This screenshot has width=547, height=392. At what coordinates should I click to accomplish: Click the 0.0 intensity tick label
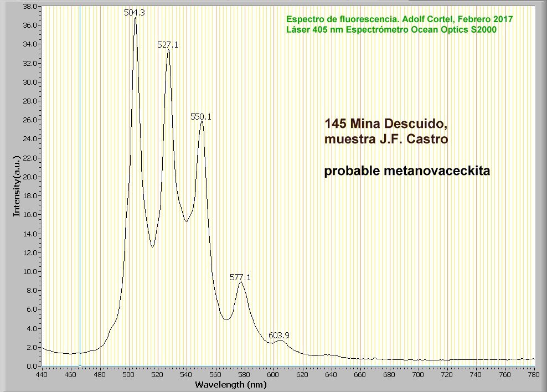[32, 366]
